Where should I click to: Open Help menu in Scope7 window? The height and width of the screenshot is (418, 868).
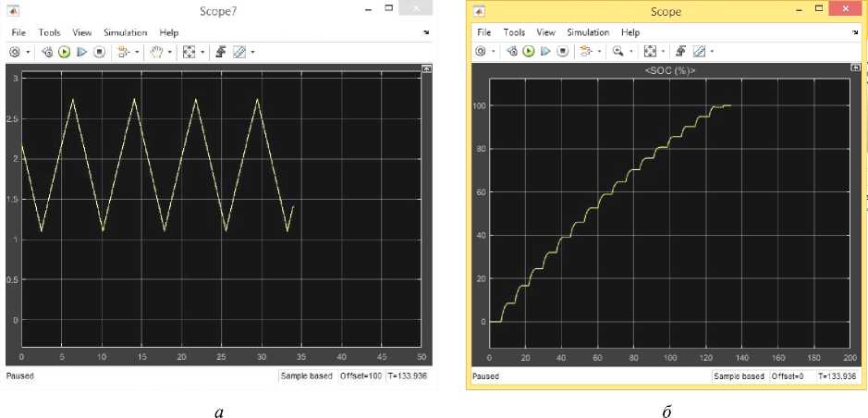click(x=169, y=32)
